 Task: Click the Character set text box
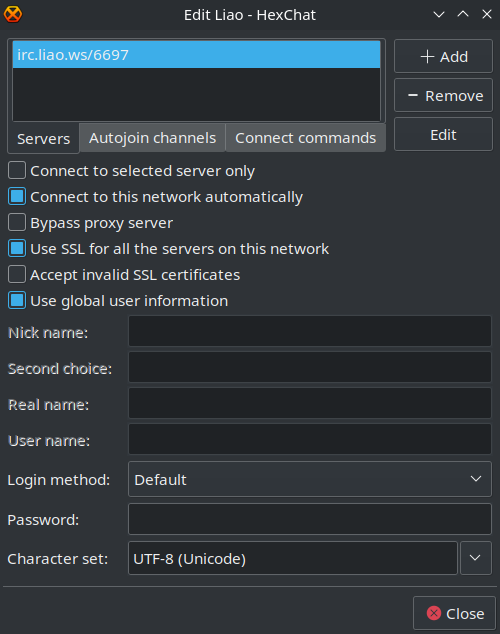(x=293, y=558)
